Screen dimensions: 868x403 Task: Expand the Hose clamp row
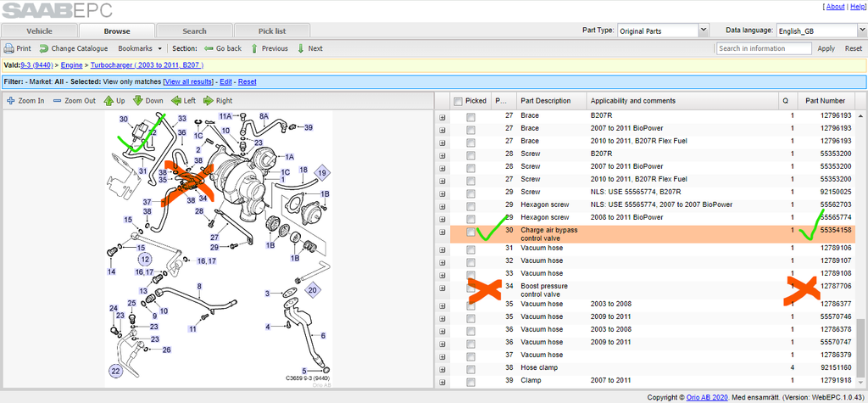(442, 370)
